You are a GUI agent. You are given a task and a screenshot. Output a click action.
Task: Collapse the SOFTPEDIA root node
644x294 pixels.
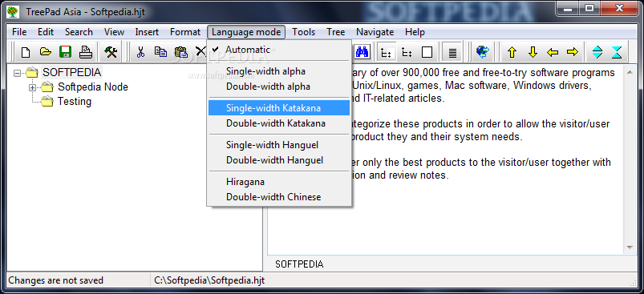18,74
